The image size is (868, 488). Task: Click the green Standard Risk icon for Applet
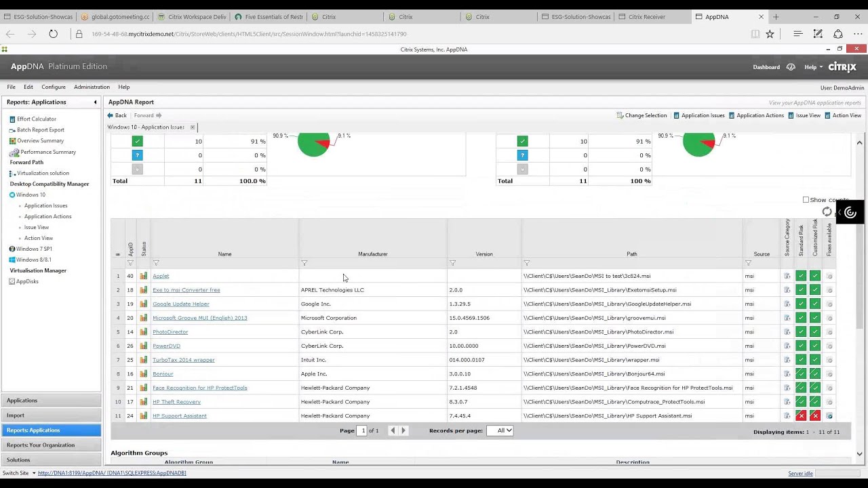[x=801, y=276]
